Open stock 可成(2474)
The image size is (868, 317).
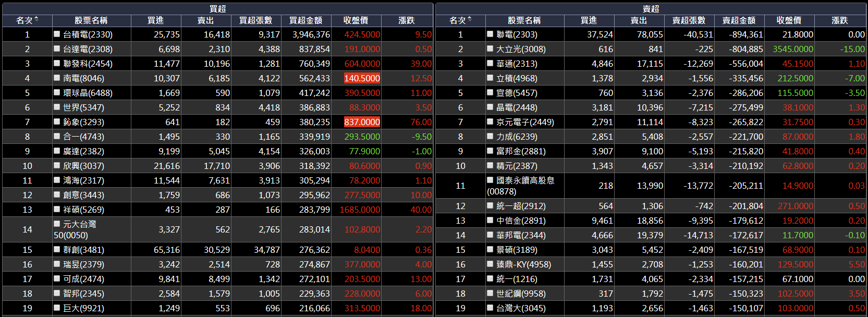point(83,279)
